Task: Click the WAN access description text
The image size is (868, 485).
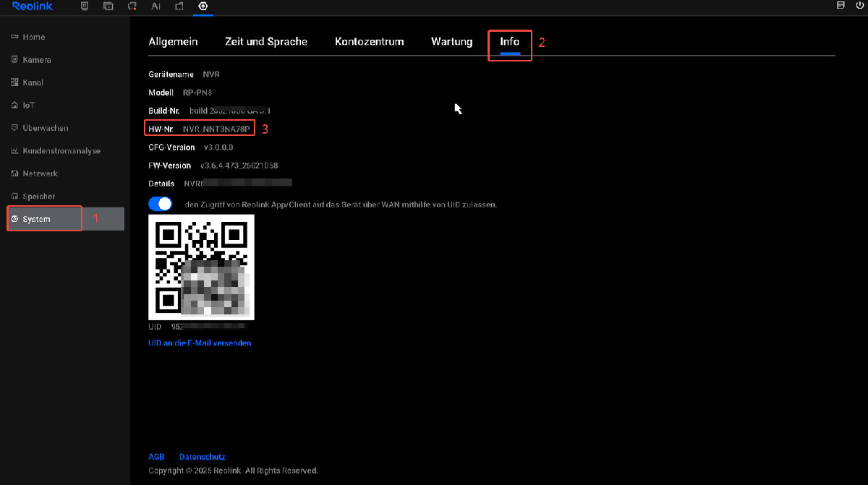Action: (341, 205)
